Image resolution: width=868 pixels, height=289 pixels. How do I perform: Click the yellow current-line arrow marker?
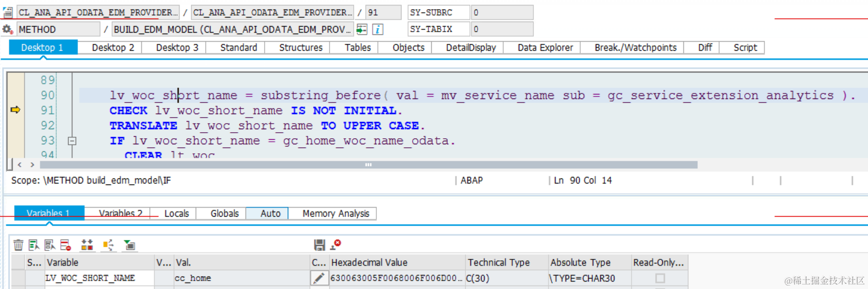[15, 110]
